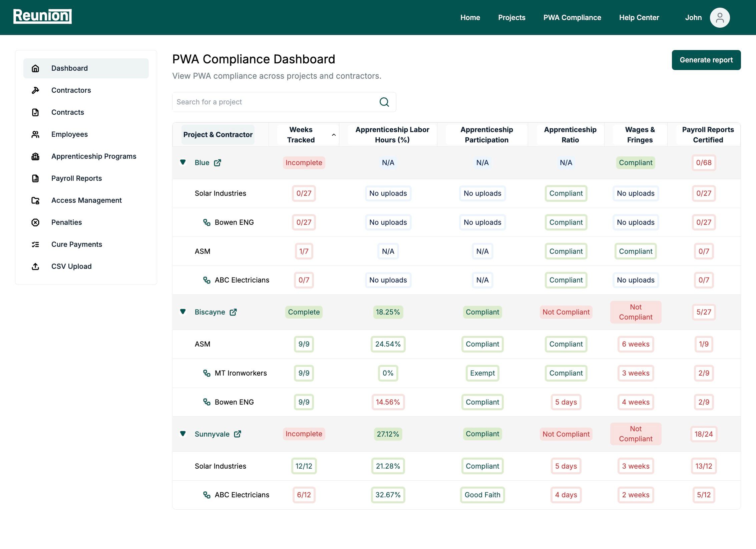Click the Penalties circled-X icon
The height and width of the screenshot is (549, 756).
pyautogui.click(x=35, y=222)
